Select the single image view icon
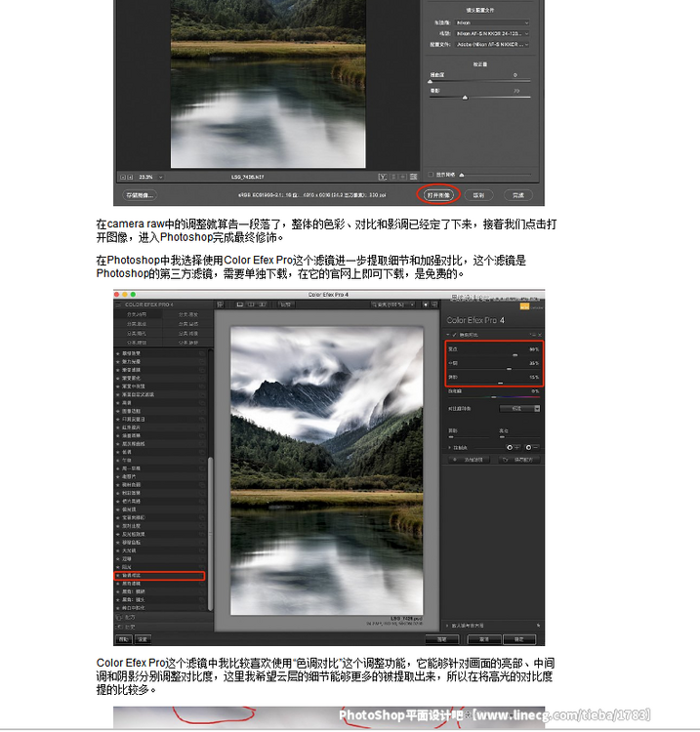 pyautogui.click(x=240, y=305)
